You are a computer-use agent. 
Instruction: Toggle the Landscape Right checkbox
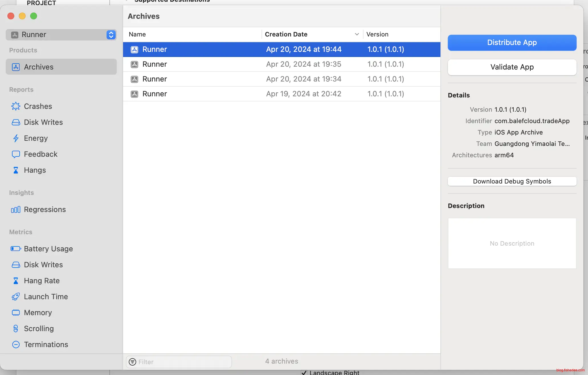(x=304, y=372)
